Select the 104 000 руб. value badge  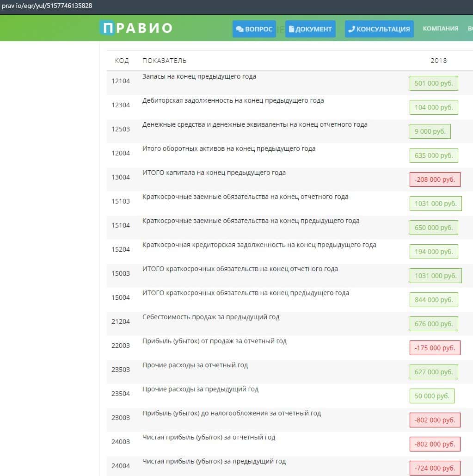434,107
